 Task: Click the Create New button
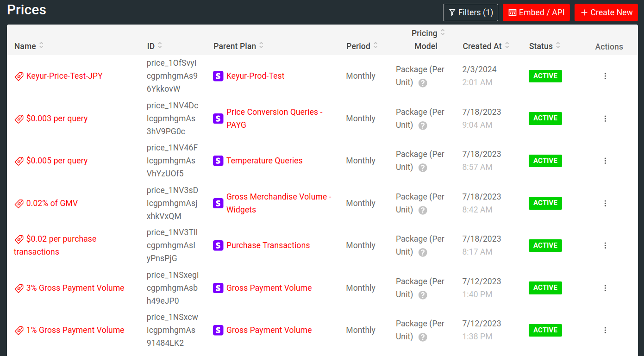(606, 12)
